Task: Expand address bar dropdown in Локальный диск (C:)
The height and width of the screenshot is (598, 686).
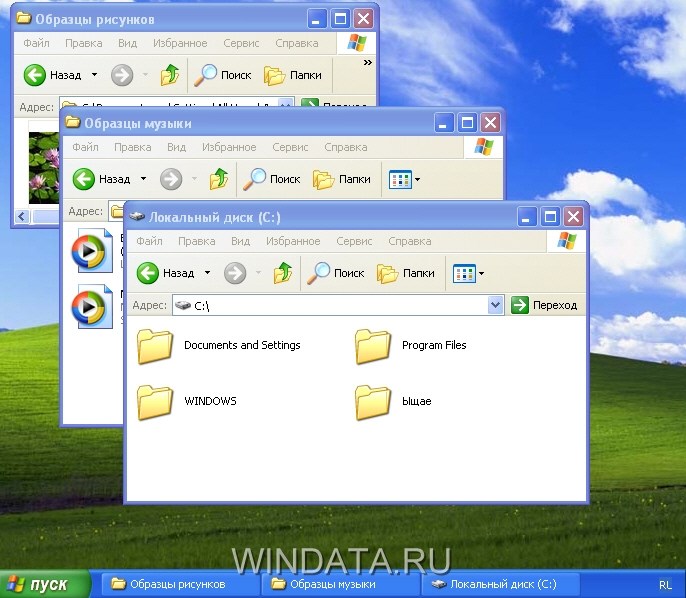Action: point(495,305)
